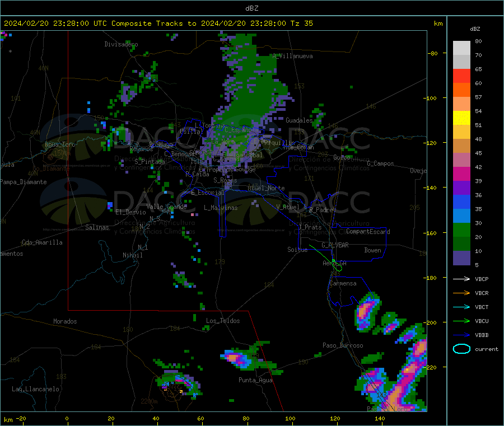Image resolution: width=504 pixels, height=426 pixels.
Task: Click the blue VBBB arrow in legend
Action: pyautogui.click(x=461, y=335)
